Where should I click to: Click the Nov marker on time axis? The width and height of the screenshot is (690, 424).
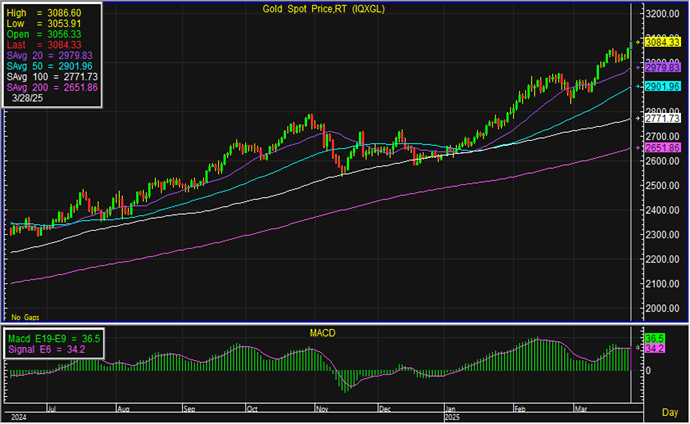pyautogui.click(x=320, y=409)
